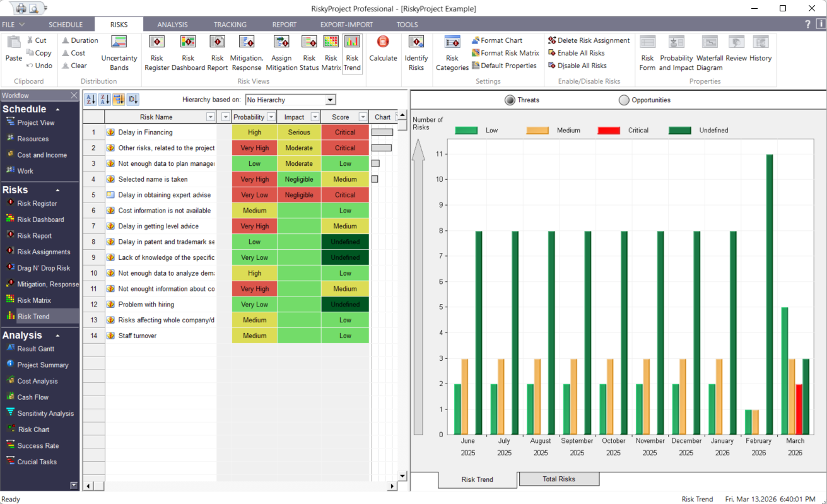Switch to the ANALYSIS ribbon tab

(172, 25)
